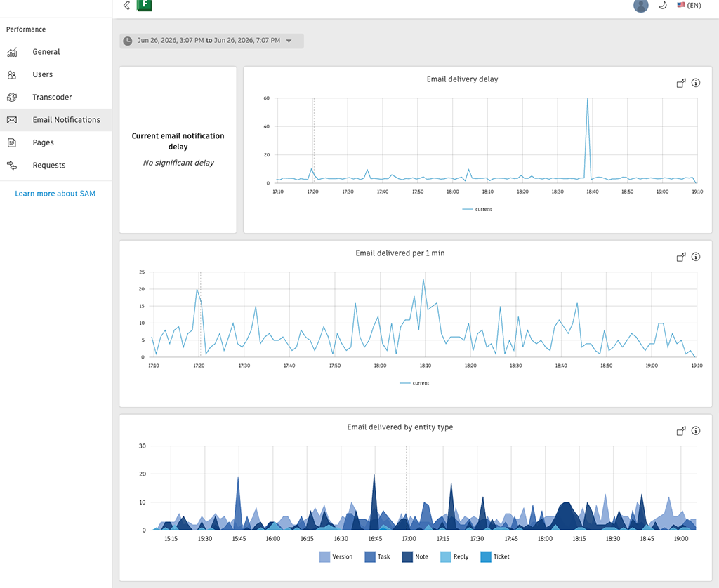Select the Requests arrows icon
The image size is (719, 588).
click(12, 166)
